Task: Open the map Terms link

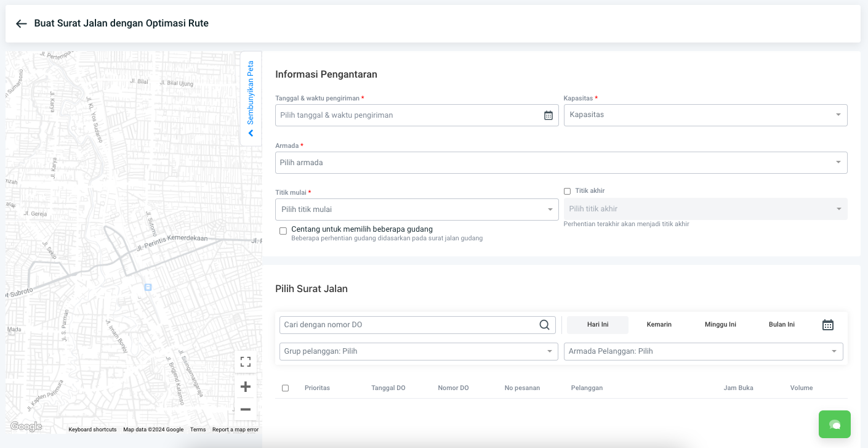Action: tap(198, 430)
